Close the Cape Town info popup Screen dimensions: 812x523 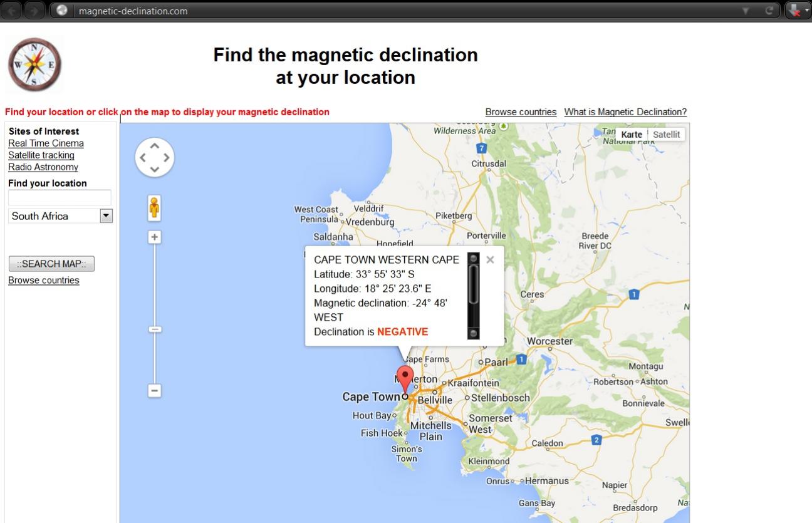pyautogui.click(x=490, y=259)
